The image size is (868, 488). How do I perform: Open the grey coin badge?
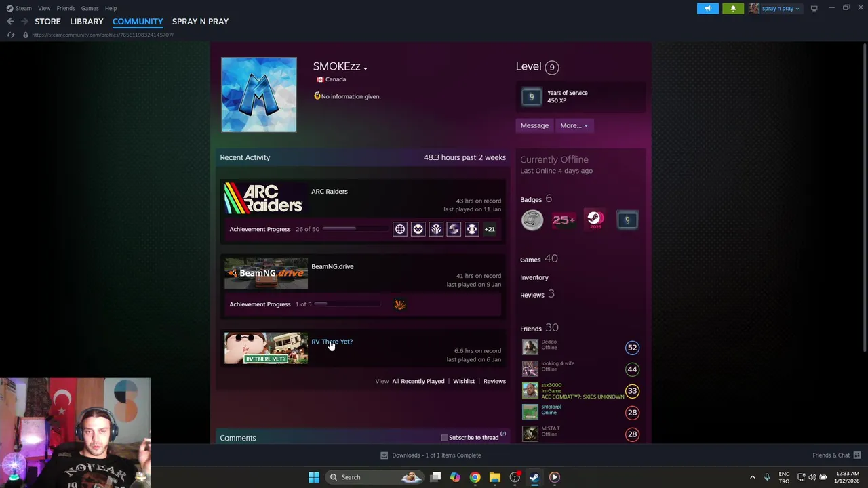tap(532, 220)
